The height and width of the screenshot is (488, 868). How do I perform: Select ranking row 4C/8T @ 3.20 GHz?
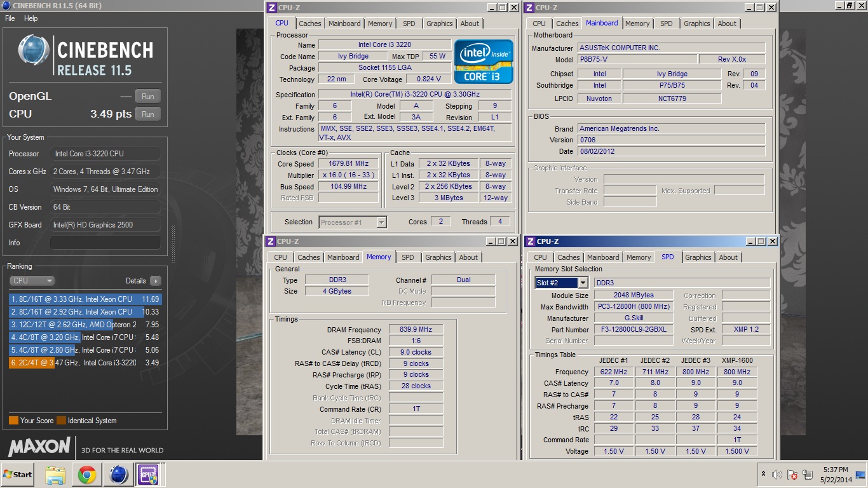coord(85,337)
